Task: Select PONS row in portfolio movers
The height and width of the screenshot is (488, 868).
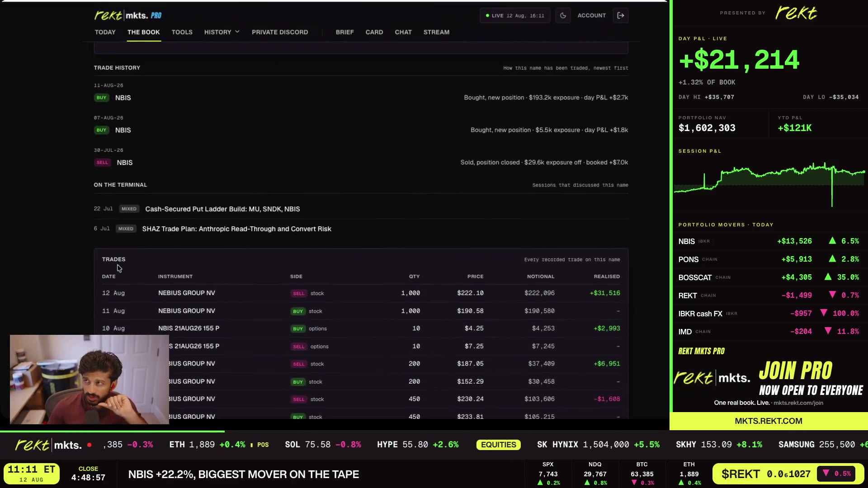Action: (769, 259)
